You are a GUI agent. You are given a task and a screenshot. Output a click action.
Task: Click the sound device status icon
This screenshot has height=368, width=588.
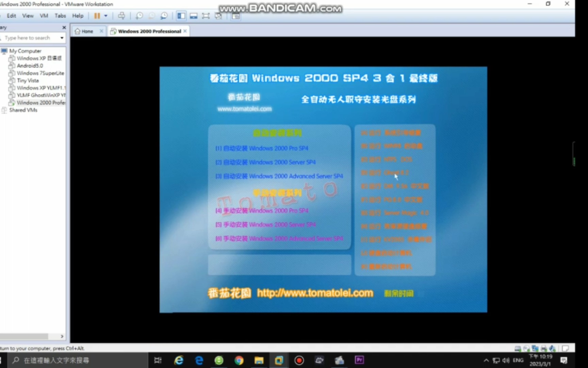(552, 349)
